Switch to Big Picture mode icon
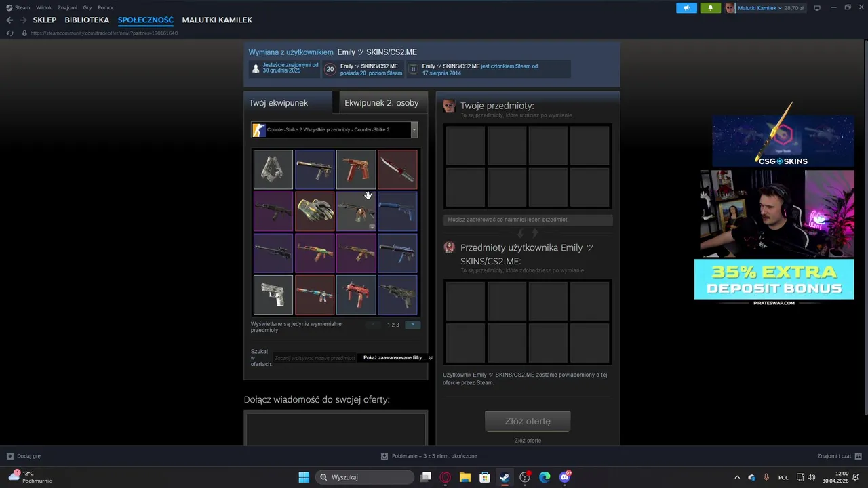This screenshot has width=868, height=488. pos(817,8)
